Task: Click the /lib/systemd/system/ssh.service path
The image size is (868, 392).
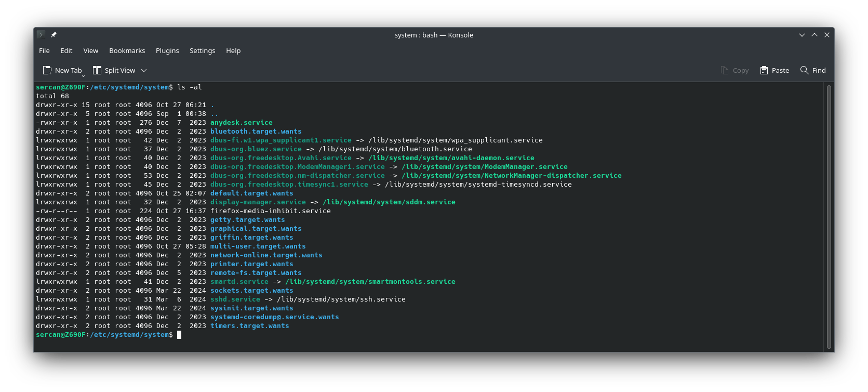Action: (341, 299)
